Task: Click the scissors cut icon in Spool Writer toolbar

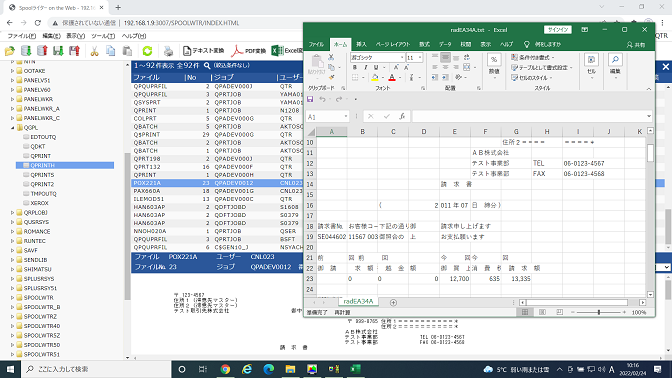Action: 94,51
